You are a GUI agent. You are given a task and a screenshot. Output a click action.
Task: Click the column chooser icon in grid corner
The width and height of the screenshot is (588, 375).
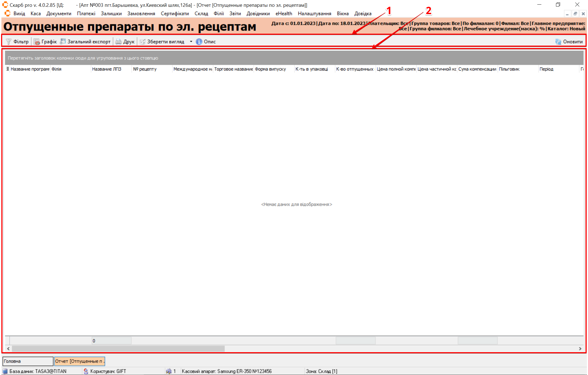[7, 69]
